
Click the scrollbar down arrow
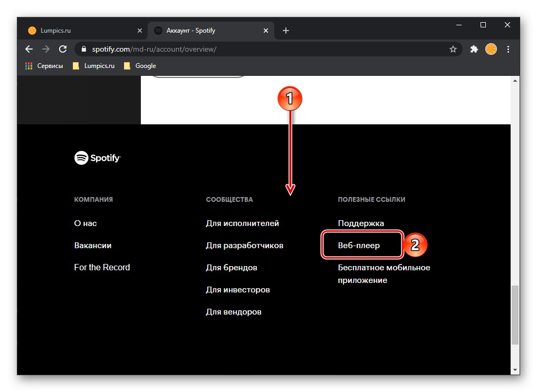515,370
